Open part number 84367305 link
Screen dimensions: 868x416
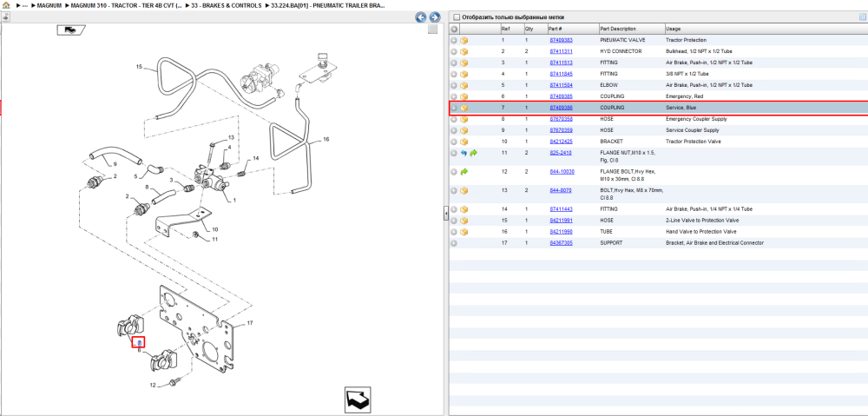point(561,242)
